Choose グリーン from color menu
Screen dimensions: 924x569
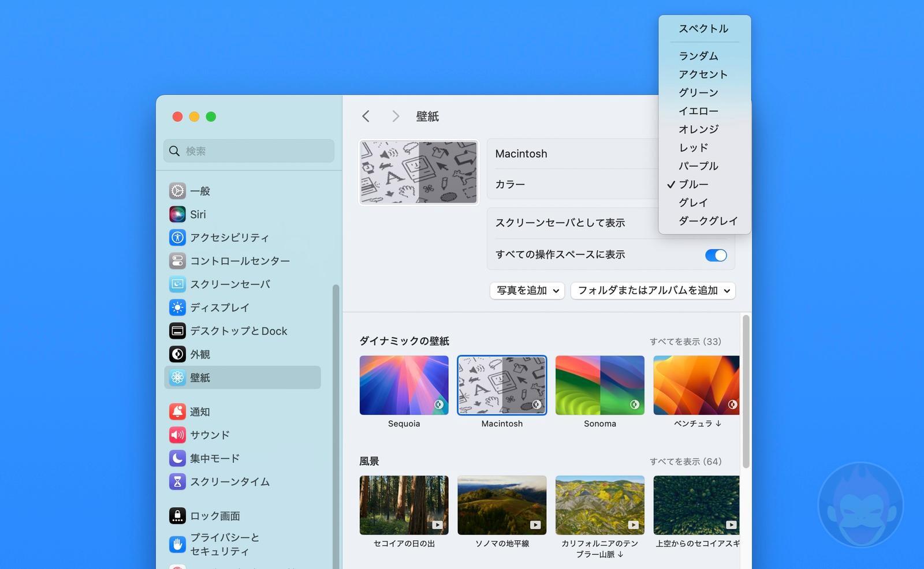point(705,92)
